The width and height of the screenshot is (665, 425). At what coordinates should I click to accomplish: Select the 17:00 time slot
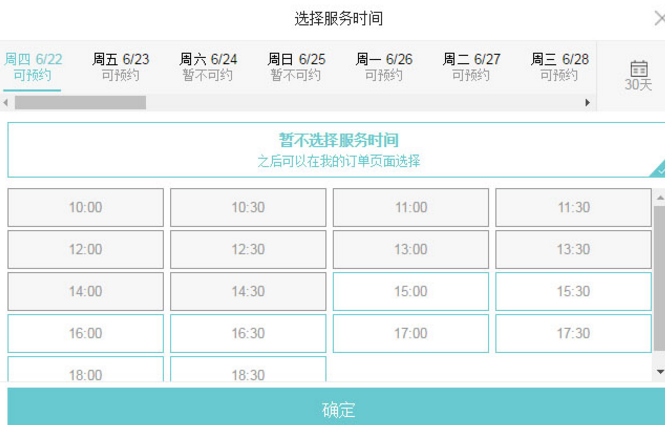[x=411, y=333]
